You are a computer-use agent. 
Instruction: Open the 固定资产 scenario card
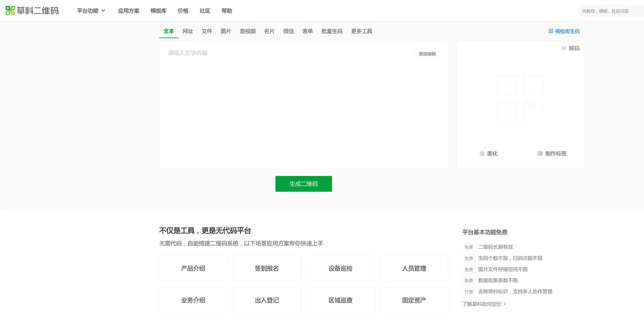click(414, 300)
